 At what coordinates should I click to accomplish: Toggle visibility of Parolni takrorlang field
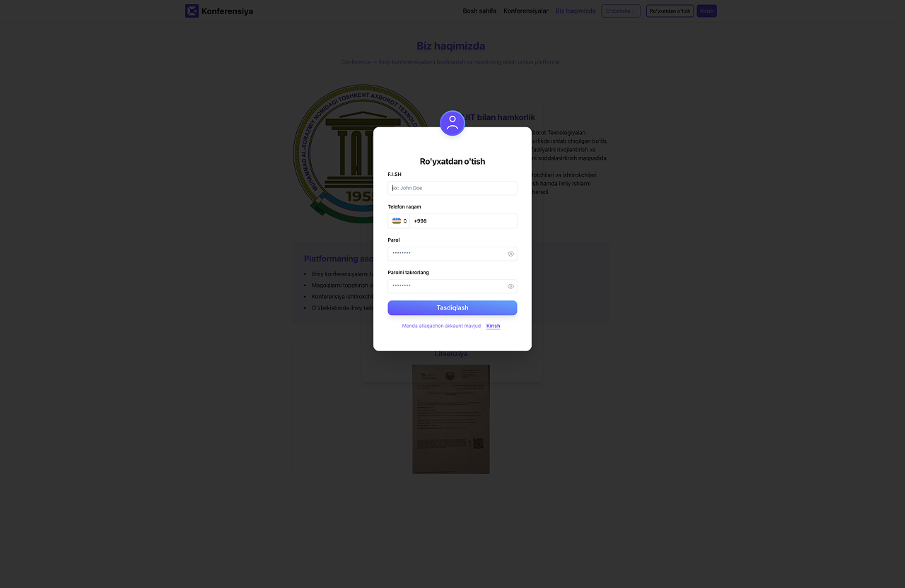click(510, 286)
